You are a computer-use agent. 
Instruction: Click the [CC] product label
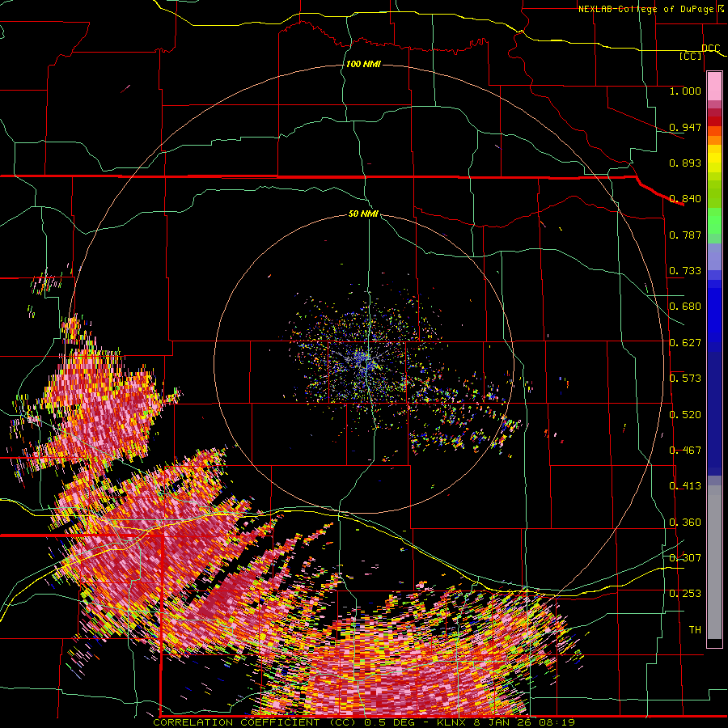(691, 56)
